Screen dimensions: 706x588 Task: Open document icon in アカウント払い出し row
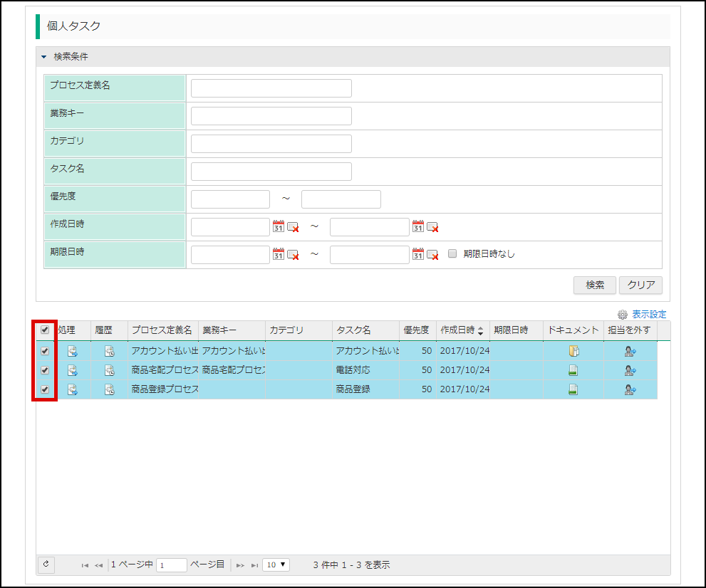tap(573, 351)
